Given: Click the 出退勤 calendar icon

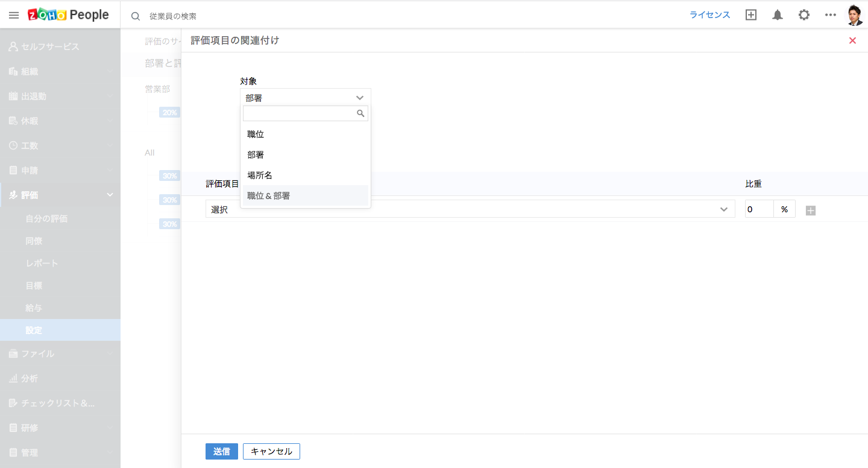Looking at the screenshot, I should [x=13, y=96].
